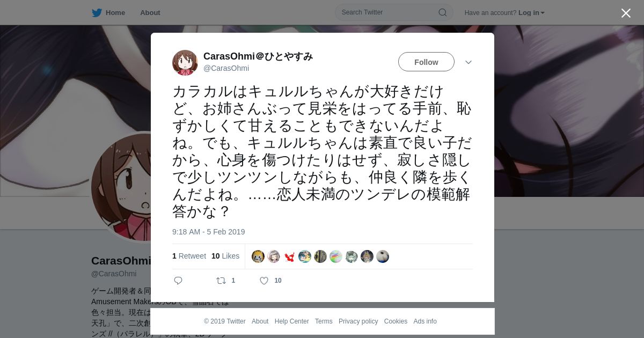Expand the tweet options chevron menu
The image size is (644, 338).
coord(469,62)
